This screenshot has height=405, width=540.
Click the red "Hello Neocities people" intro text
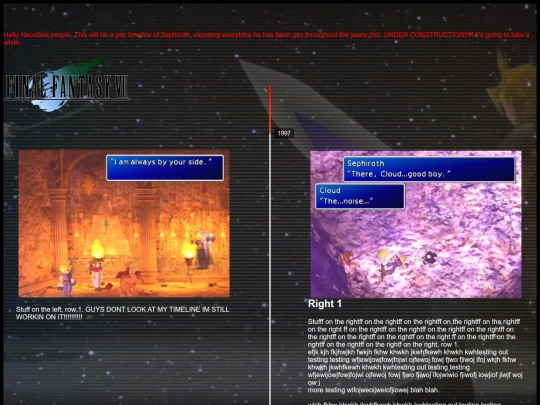click(x=267, y=39)
